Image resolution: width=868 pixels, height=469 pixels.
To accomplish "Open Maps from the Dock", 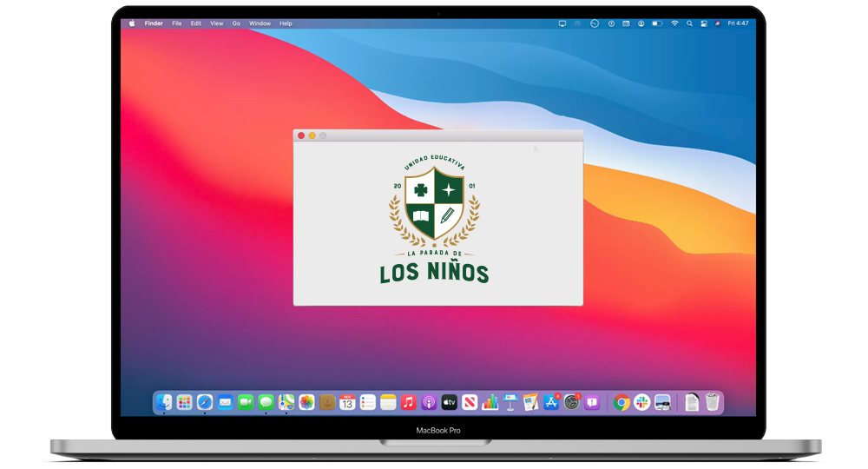I will [286, 402].
